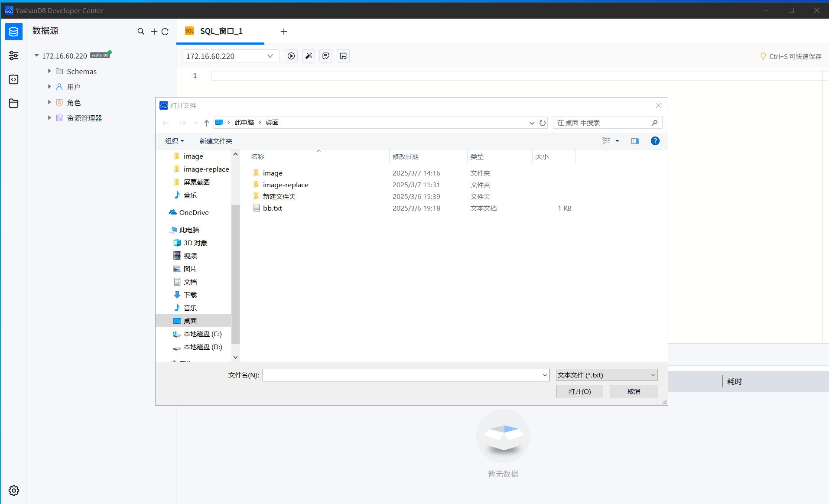The image size is (829, 504).
Task: Click the 新建文件夹 toolbar button
Action: (216, 141)
